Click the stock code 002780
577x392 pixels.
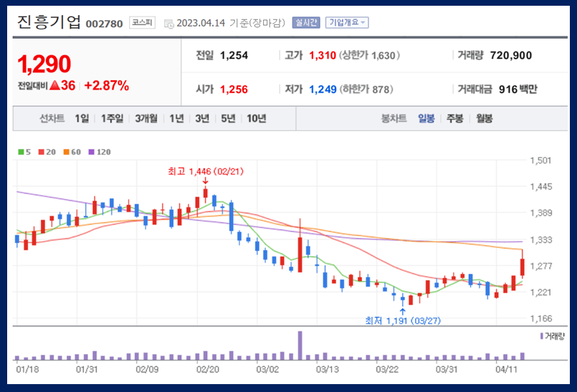104,24
